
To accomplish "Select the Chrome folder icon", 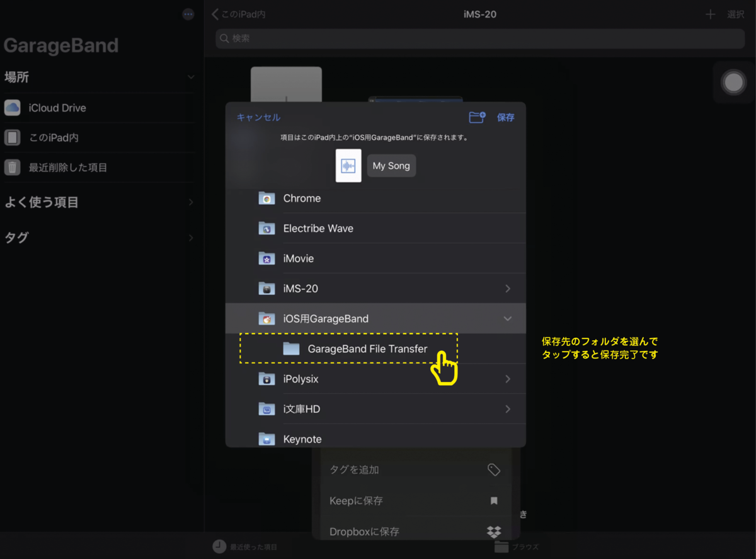I will click(x=267, y=199).
